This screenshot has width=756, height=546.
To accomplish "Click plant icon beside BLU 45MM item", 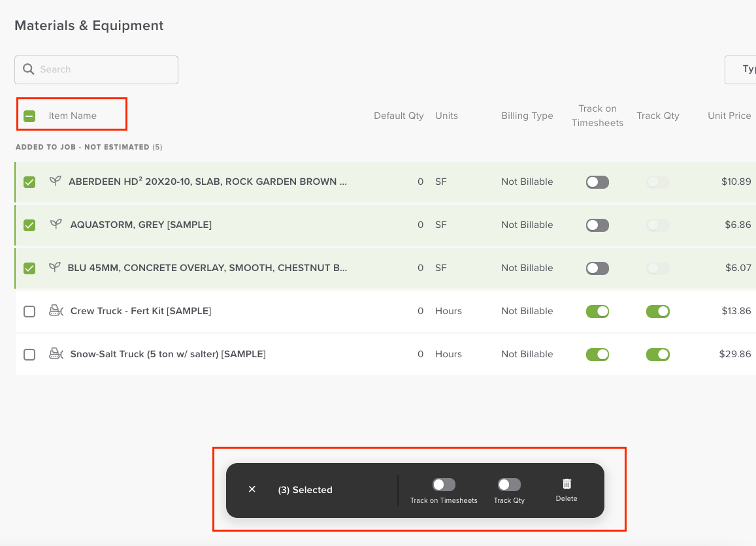I will pos(56,268).
